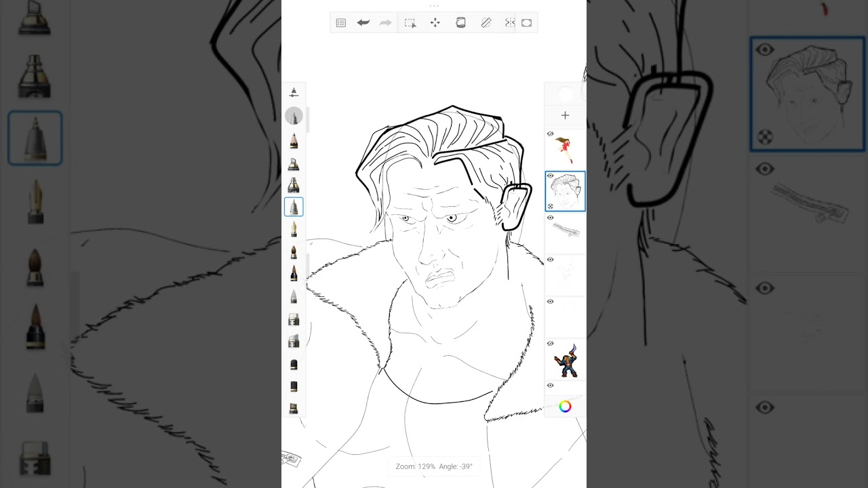
Task: Tap the rounded rectangle icon ending the toolbar
Action: click(526, 23)
